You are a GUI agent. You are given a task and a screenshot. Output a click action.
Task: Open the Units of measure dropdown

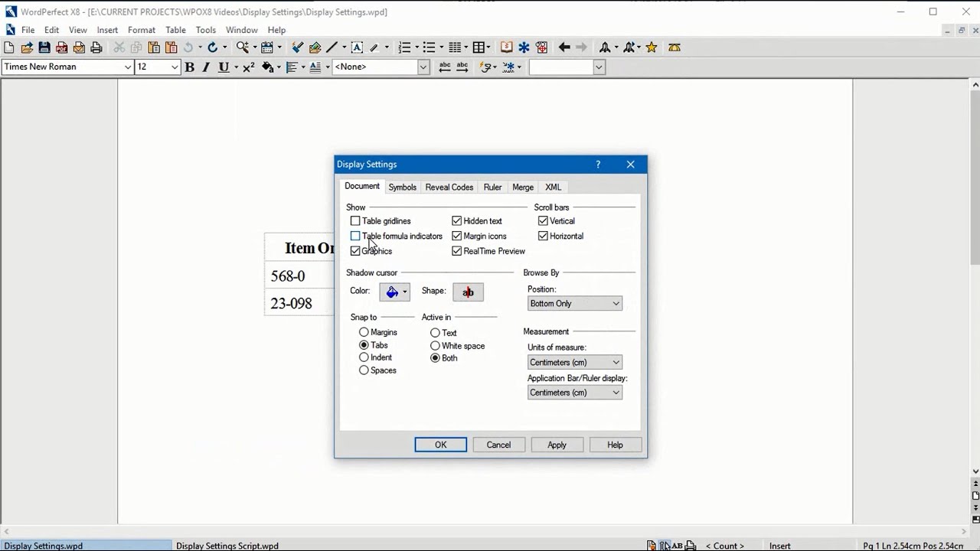(x=574, y=361)
